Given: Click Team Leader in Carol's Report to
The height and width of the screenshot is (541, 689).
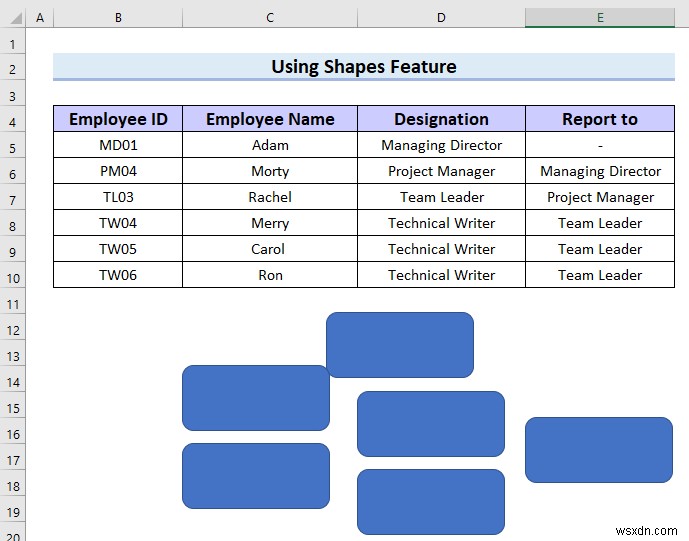Looking at the screenshot, I should coord(600,249).
